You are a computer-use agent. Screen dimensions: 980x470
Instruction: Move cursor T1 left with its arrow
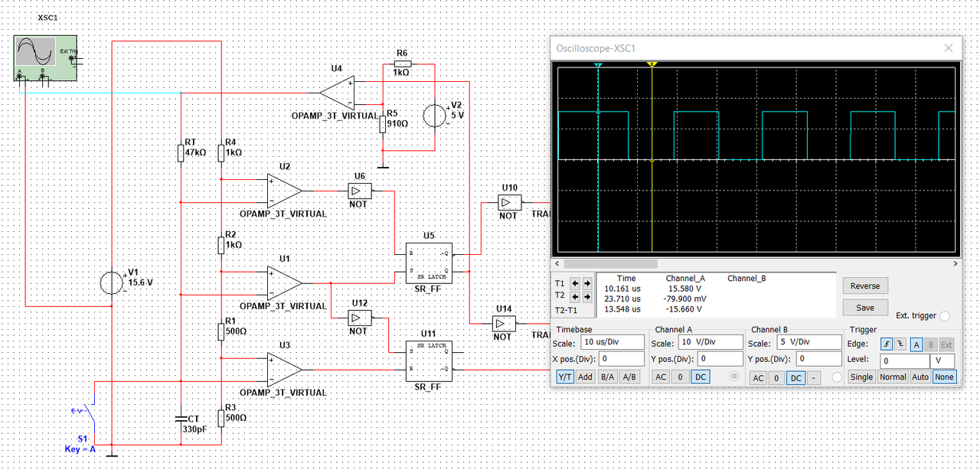575,283
